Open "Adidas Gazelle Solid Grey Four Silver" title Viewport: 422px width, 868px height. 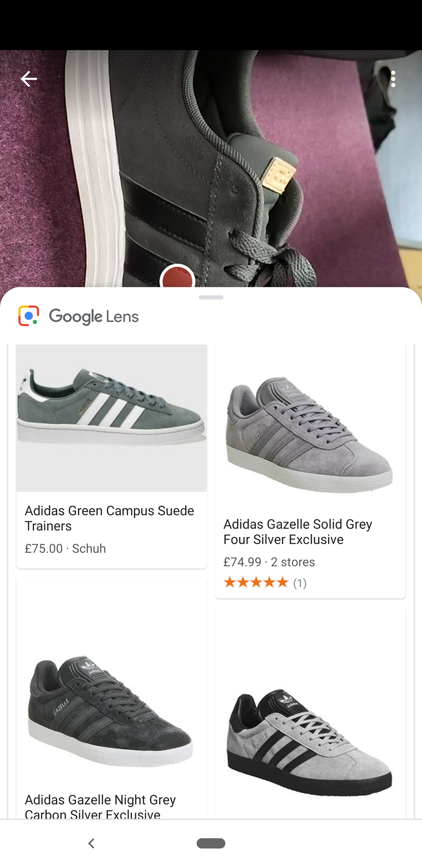pos(298,531)
